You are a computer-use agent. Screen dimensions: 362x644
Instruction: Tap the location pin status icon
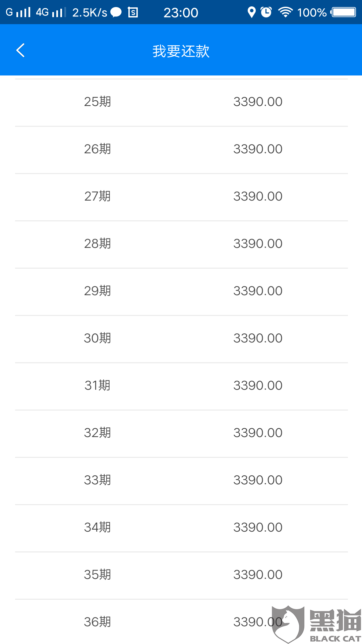point(251,12)
